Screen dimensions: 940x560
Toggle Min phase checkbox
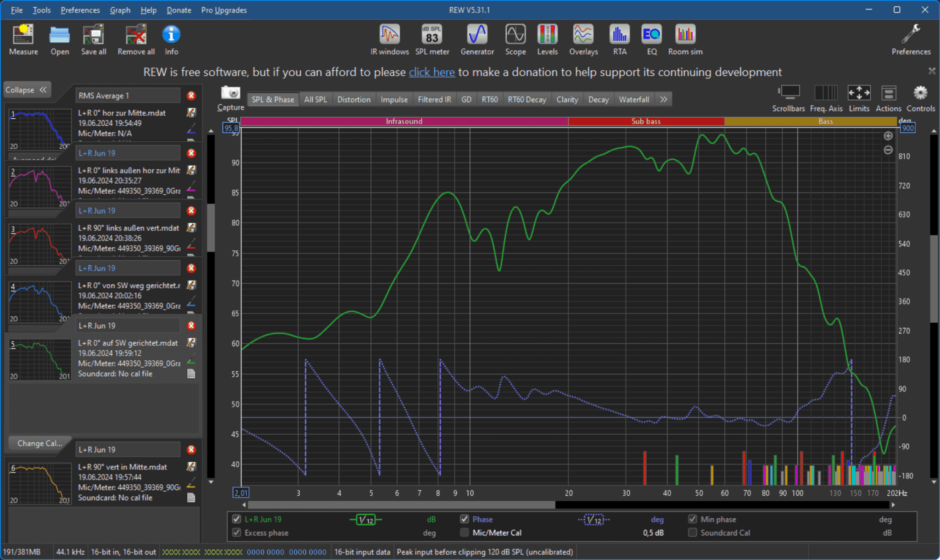pos(693,519)
